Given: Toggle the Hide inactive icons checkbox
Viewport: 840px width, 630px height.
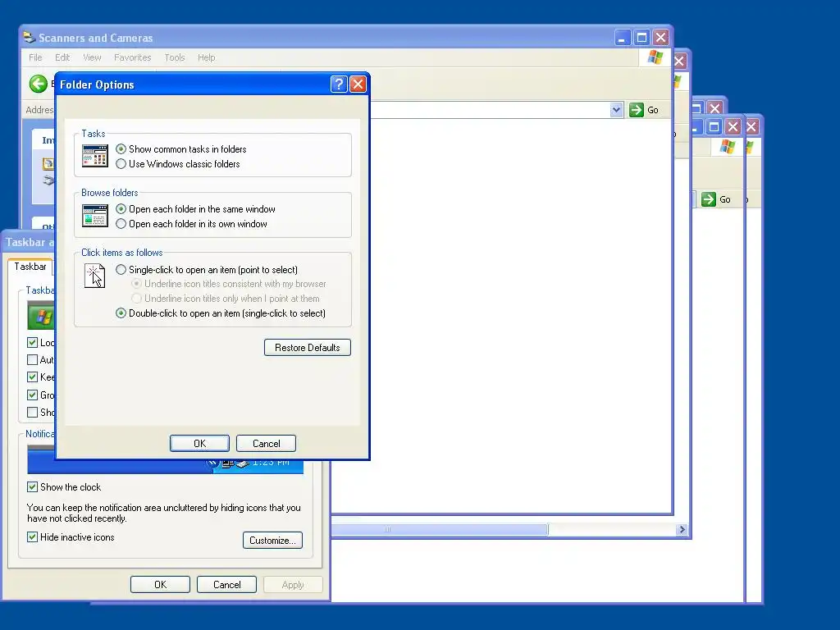Looking at the screenshot, I should [x=32, y=536].
